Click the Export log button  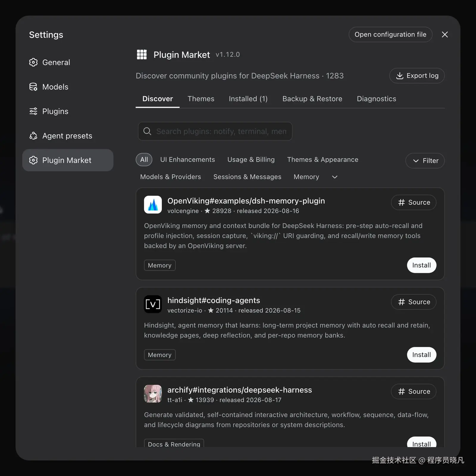click(417, 76)
